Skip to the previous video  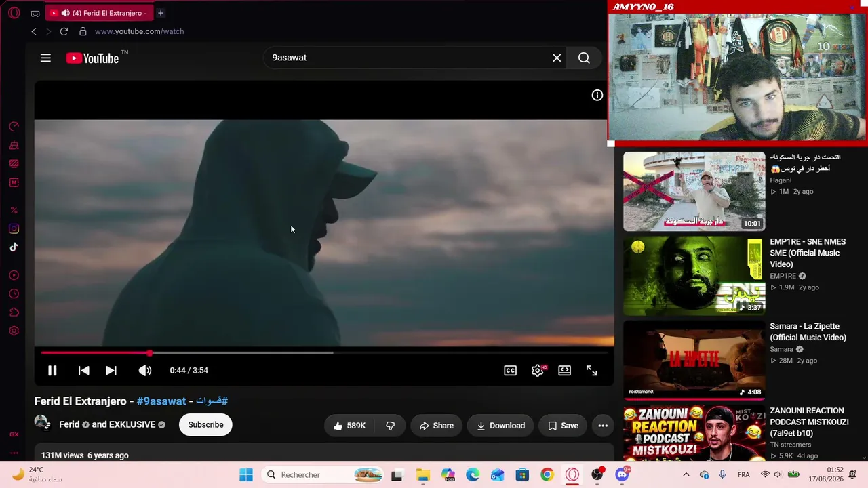coord(84,371)
